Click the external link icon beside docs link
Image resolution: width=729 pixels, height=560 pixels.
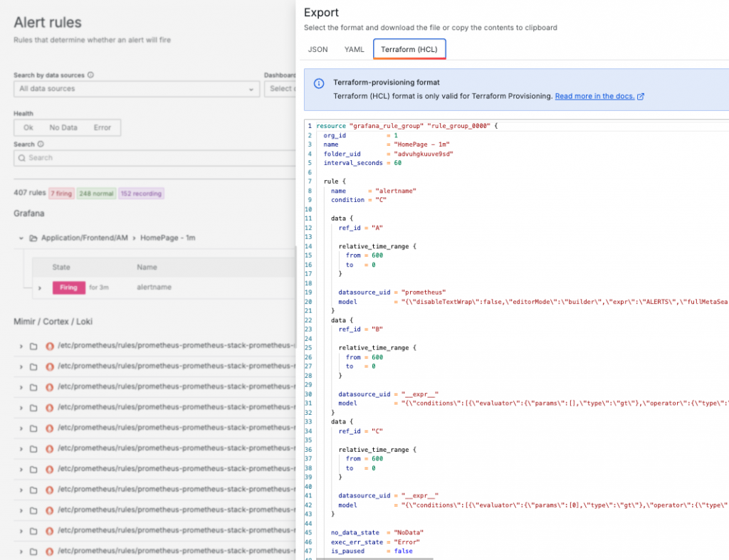click(x=641, y=96)
